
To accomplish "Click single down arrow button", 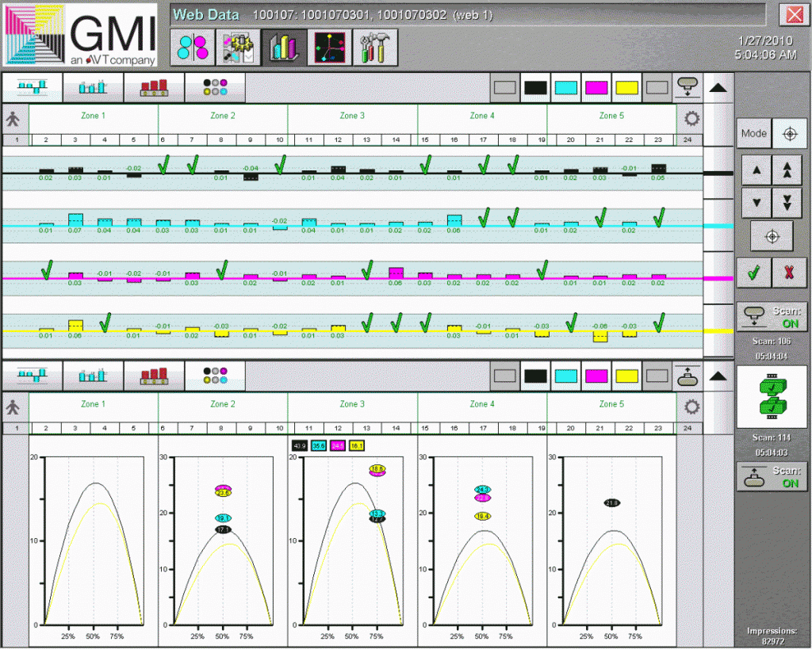I will 756,202.
